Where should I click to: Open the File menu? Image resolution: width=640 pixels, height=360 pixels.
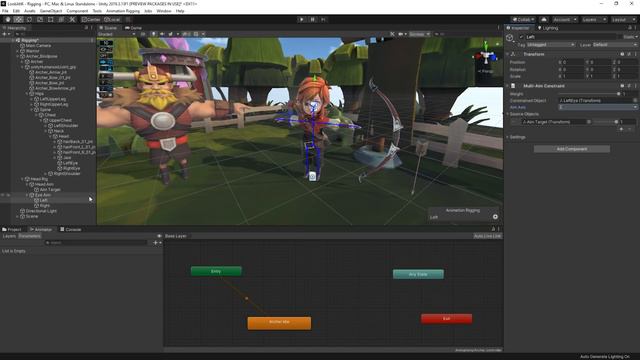tap(5, 11)
